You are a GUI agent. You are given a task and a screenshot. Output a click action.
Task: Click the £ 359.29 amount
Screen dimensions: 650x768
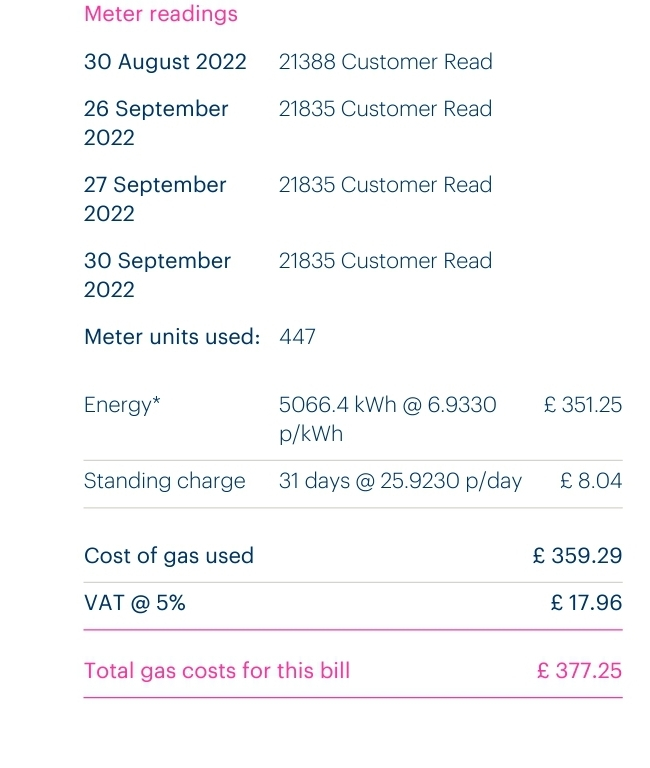(x=578, y=556)
